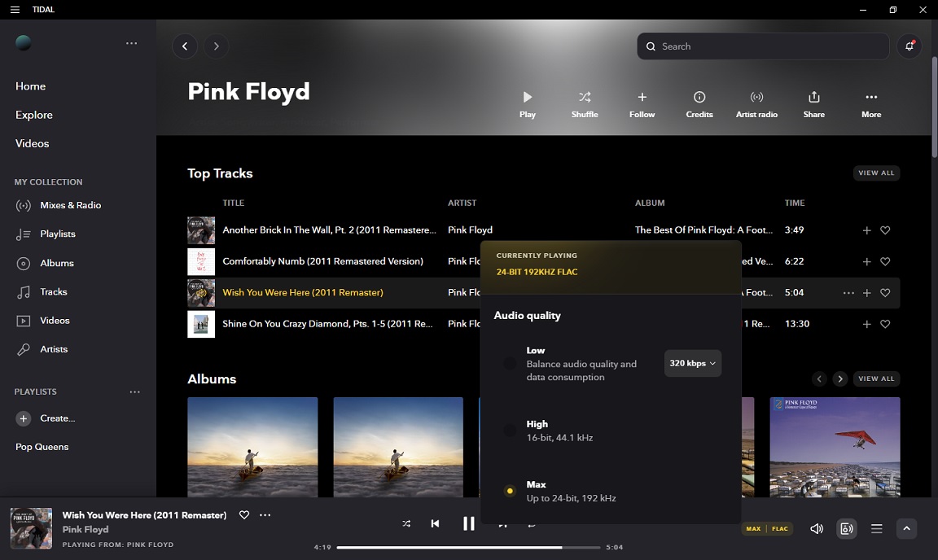The height and width of the screenshot is (560, 938).
Task: Add Comfortably Numb using its plus icon
Action: coord(866,261)
